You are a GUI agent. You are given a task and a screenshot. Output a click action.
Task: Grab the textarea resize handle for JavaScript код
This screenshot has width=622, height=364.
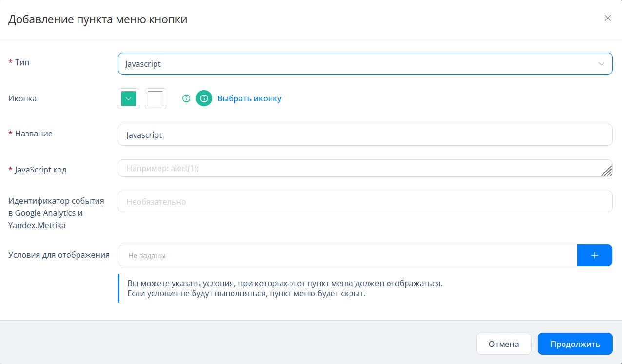[x=607, y=171]
